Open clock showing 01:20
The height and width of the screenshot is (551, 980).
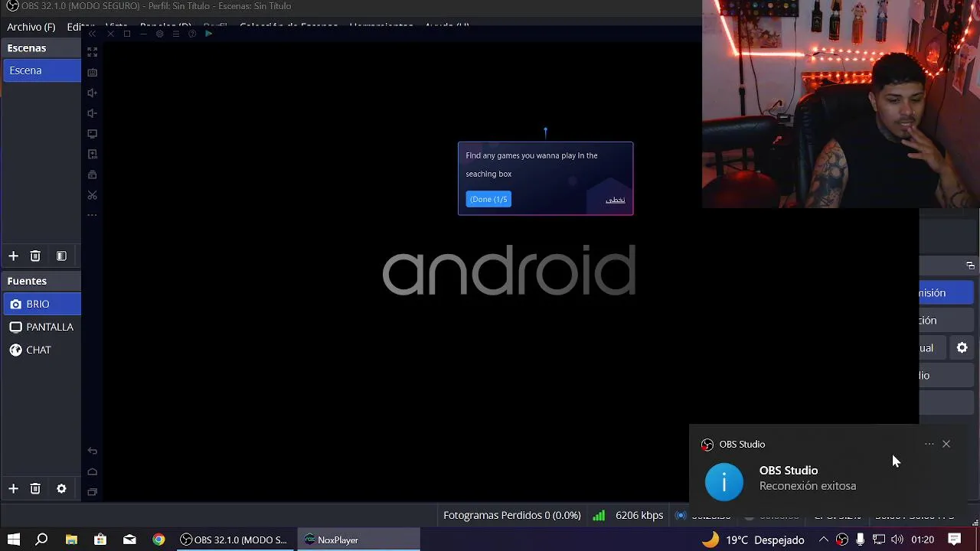pyautogui.click(x=923, y=540)
